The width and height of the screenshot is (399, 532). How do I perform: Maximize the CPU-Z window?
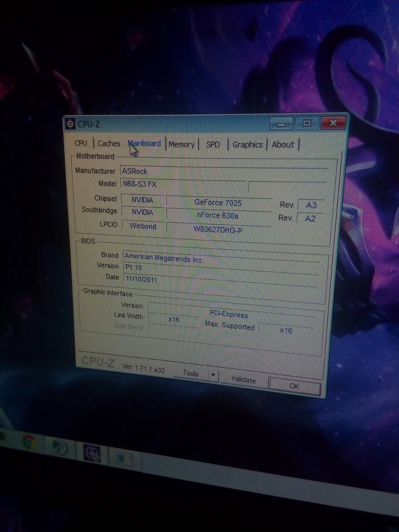(x=307, y=123)
